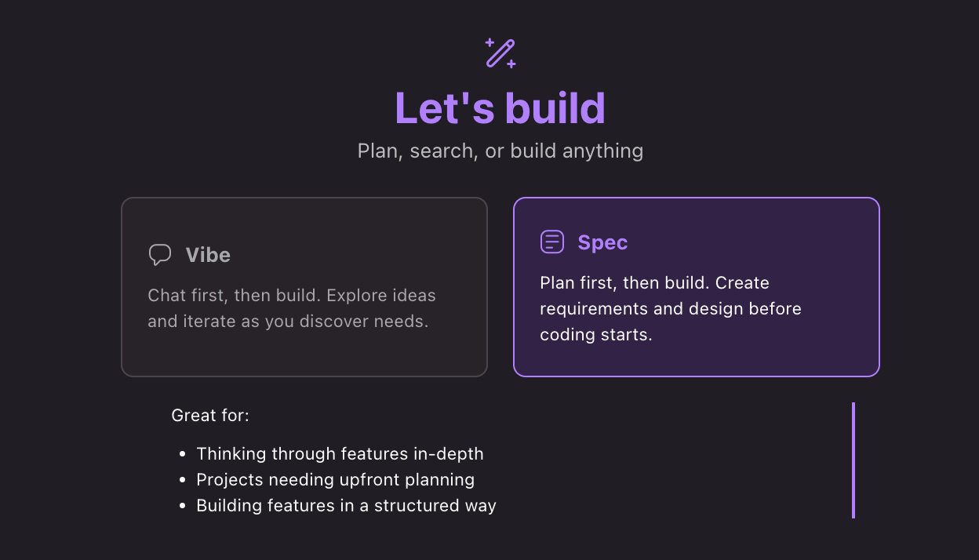Click "Projects needing upfront planning" list item
Viewport: 979px width, 560px height.
tap(335, 479)
